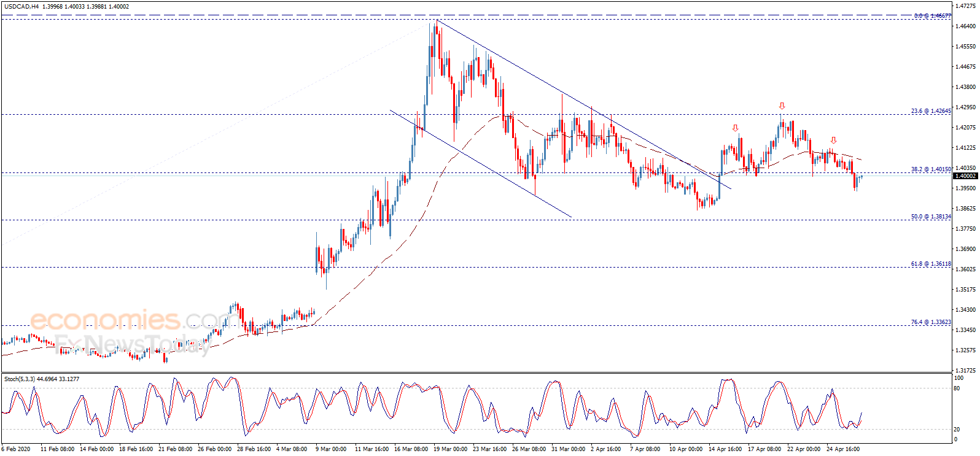Select the price axis value 1.44675
This screenshot has height=456, width=980.
pyautogui.click(x=966, y=67)
